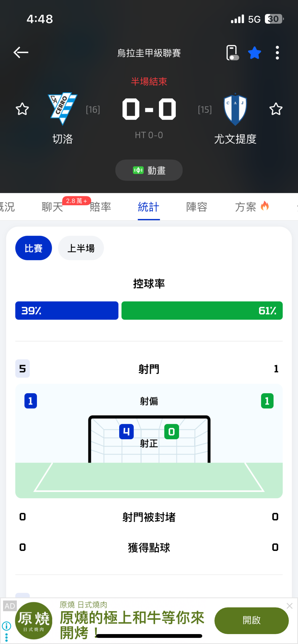This screenshot has height=644, width=298.
Task: Favorite the 尤文提度 team star
Action: (x=276, y=109)
